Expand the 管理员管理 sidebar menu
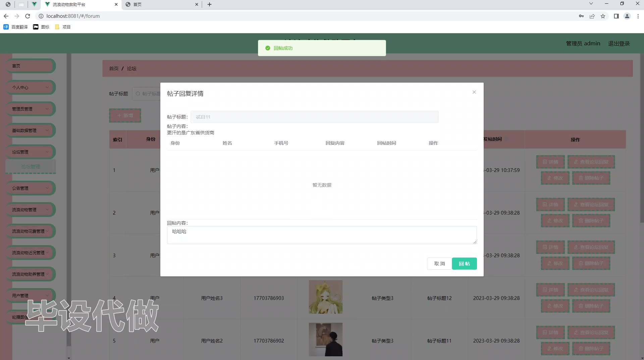The height and width of the screenshot is (360, 644). [x=30, y=109]
